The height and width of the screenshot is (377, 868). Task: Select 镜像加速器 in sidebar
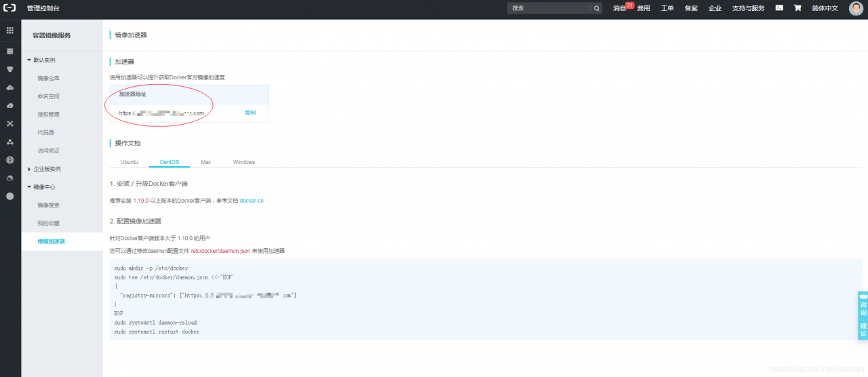pyautogui.click(x=52, y=241)
